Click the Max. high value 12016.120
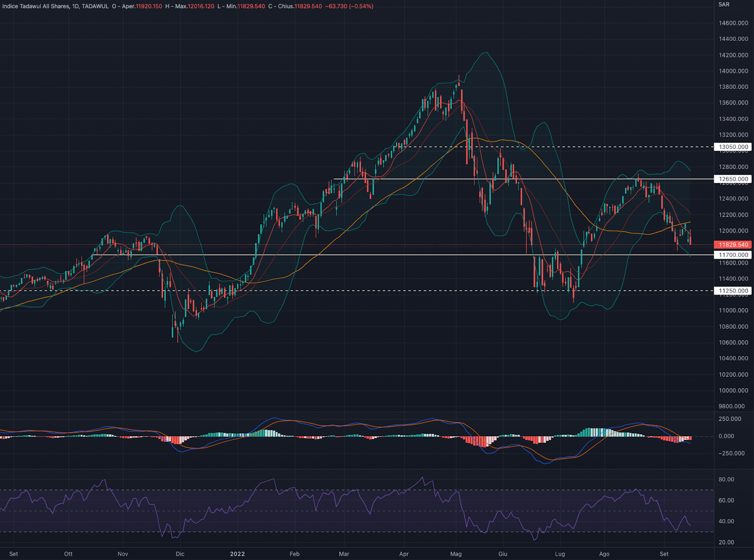The image size is (754, 560). pos(201,6)
